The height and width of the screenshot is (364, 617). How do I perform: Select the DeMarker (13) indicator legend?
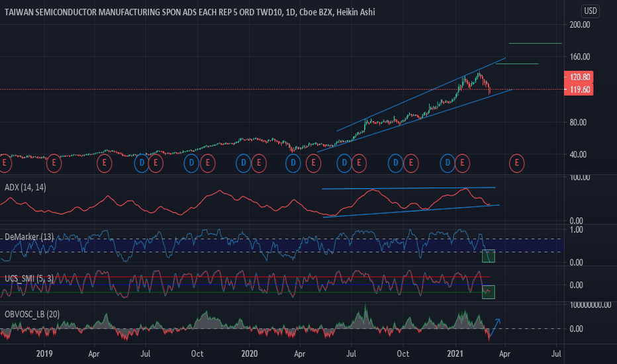click(x=29, y=237)
